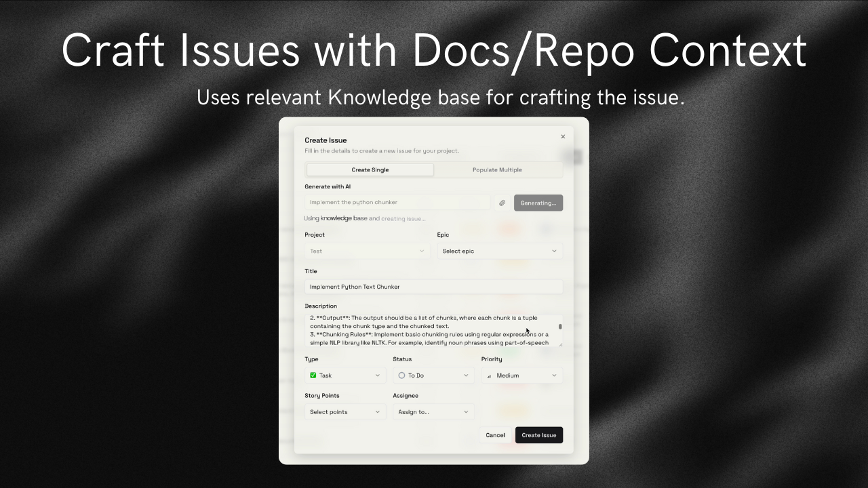
Task: Click the Generating button
Action: tap(538, 203)
